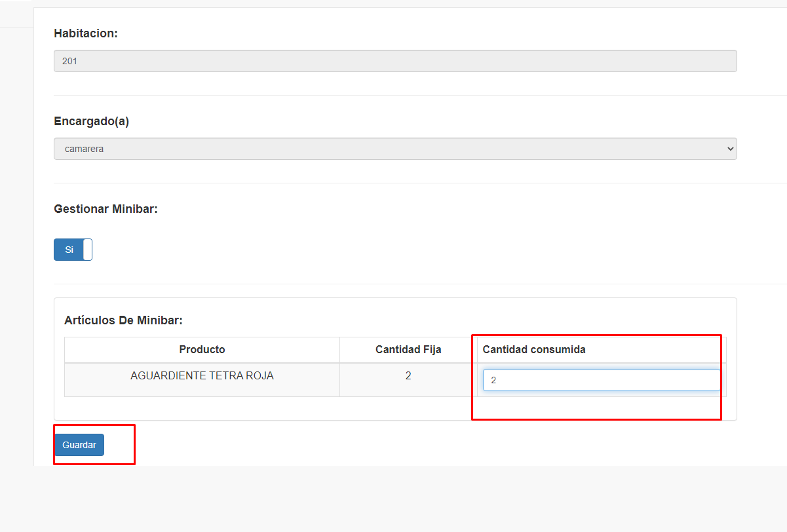Screen dimensions: 787x532
Task: Click the value 2 in the consumed quantity field
Action: 493,380
